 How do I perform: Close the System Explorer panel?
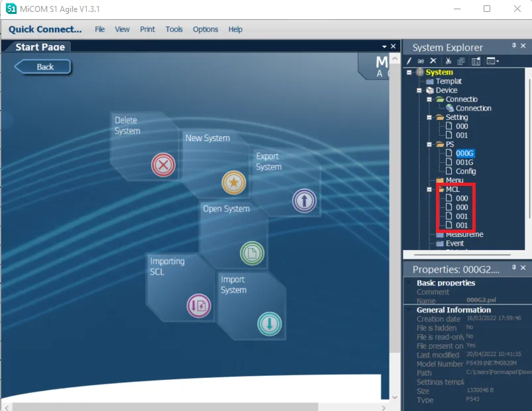(523, 46)
